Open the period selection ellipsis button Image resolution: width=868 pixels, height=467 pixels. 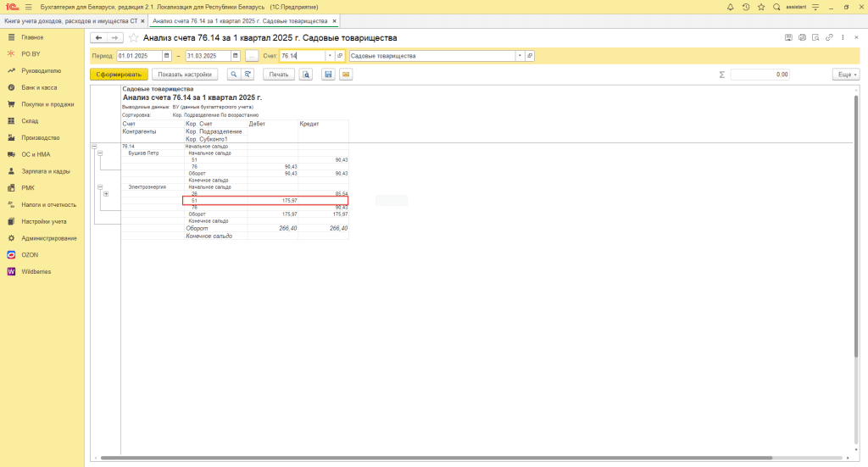(251, 56)
